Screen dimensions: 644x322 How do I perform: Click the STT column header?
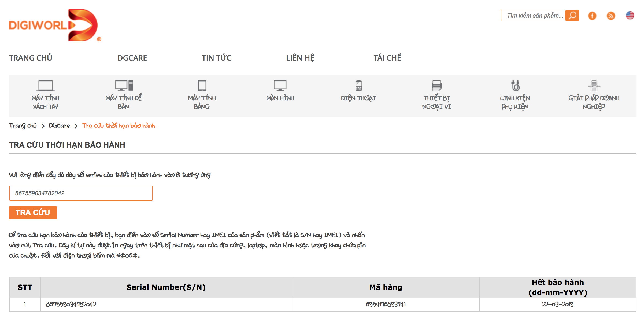(x=25, y=287)
